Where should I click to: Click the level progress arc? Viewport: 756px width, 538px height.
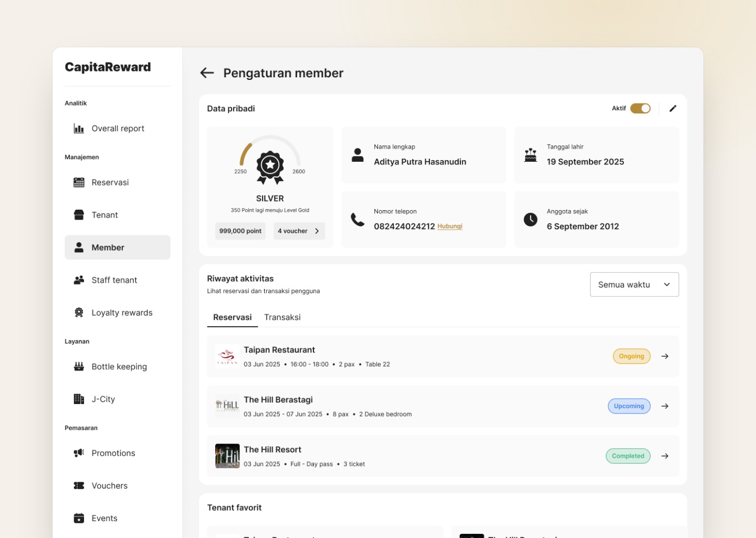point(270,150)
